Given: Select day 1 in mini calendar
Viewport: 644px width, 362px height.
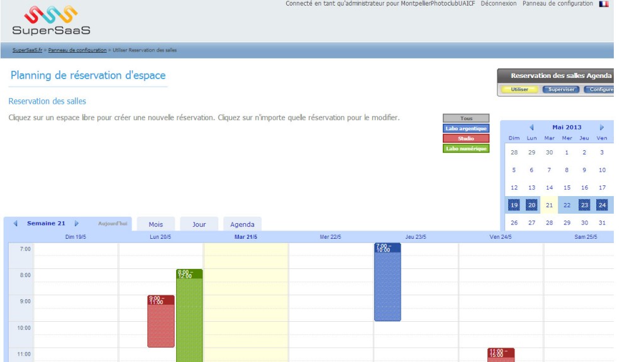Looking at the screenshot, I should [x=567, y=152].
